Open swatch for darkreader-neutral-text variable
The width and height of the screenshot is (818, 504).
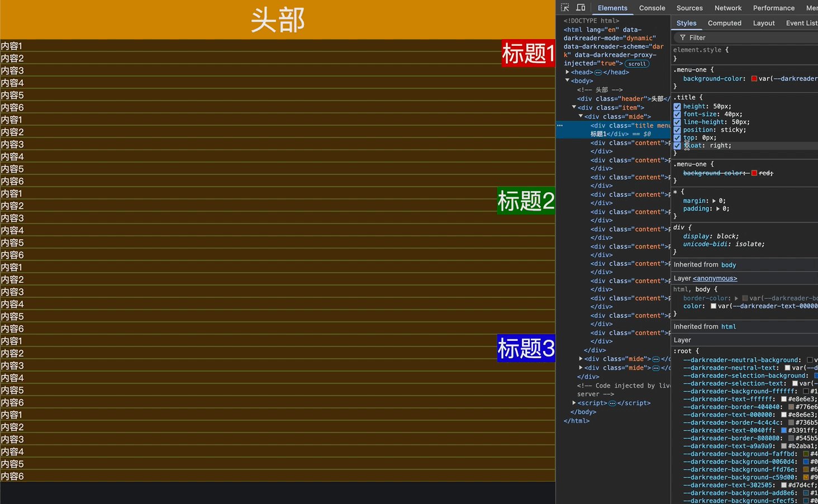click(787, 368)
